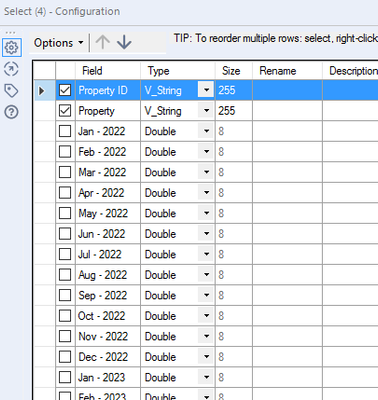Click the Description column header
Image resolution: width=378 pixels, height=400 pixels.
350,71
